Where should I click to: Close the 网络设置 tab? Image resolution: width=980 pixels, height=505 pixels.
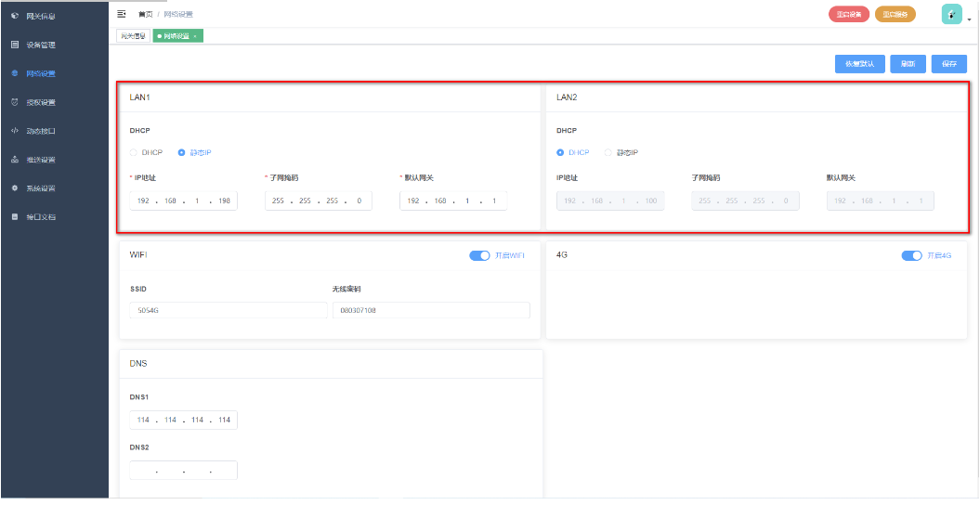point(195,36)
